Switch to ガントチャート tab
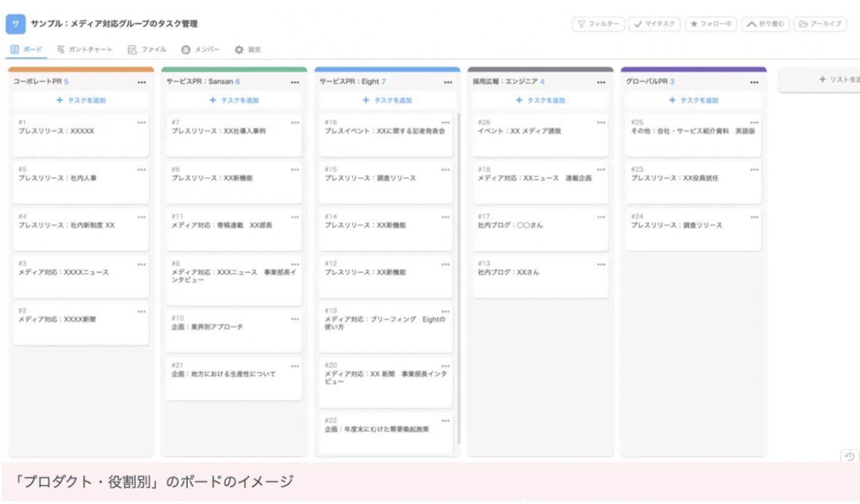 (x=85, y=49)
